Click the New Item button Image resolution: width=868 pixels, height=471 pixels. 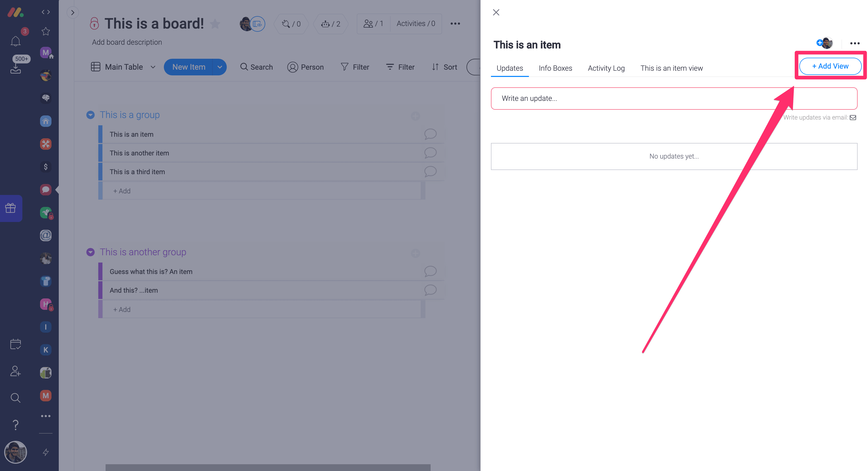189,67
